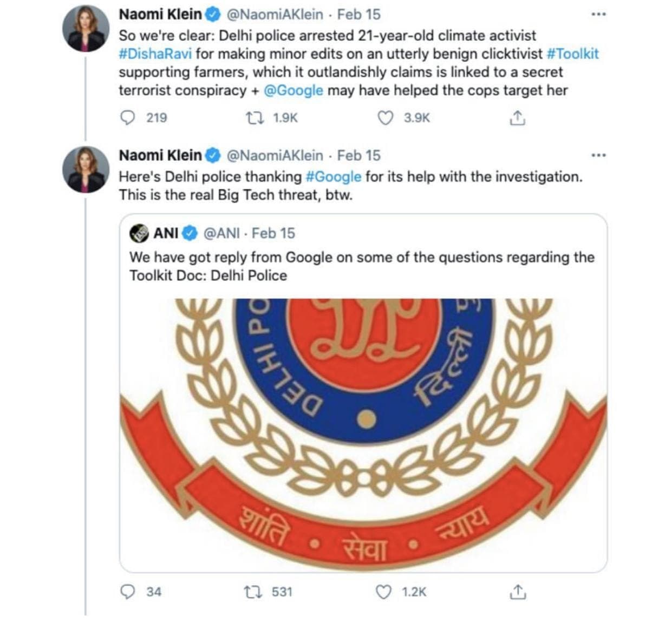The height and width of the screenshot is (643, 672).
Task: Open more options on the second tweet
Action: [598, 156]
